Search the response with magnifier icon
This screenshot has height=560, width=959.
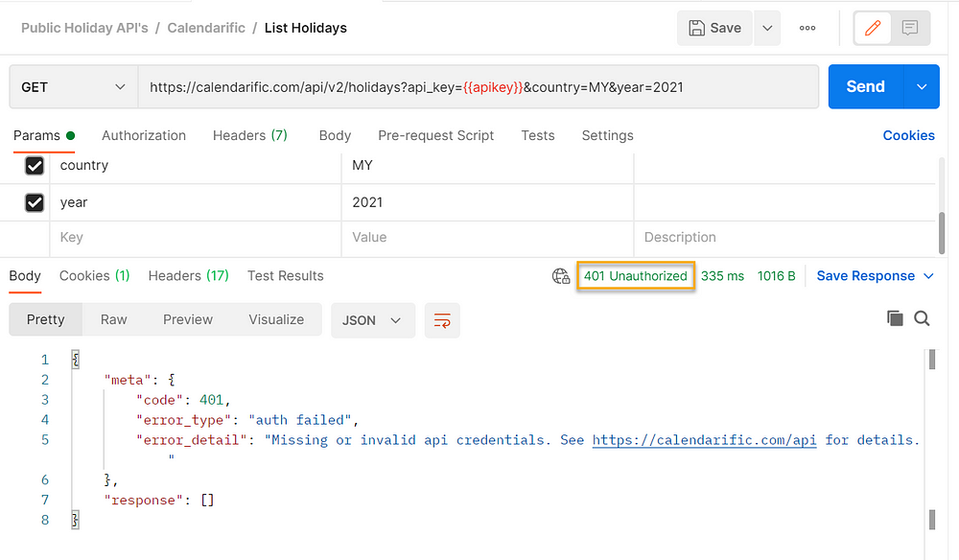(923, 318)
